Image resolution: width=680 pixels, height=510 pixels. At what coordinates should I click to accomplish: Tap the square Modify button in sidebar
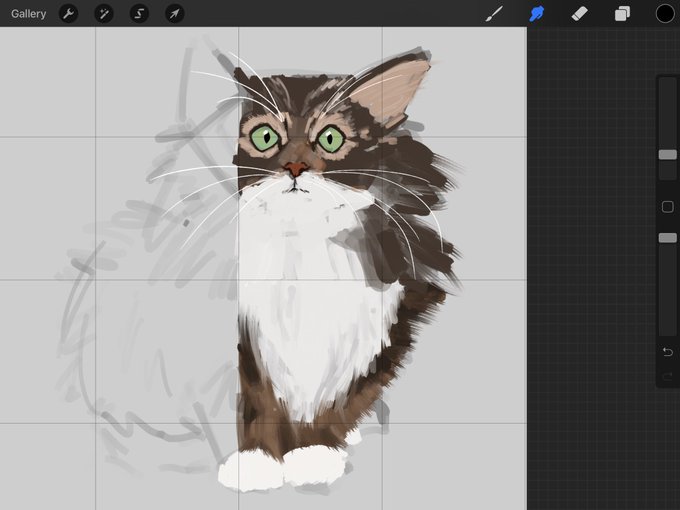pyautogui.click(x=668, y=206)
